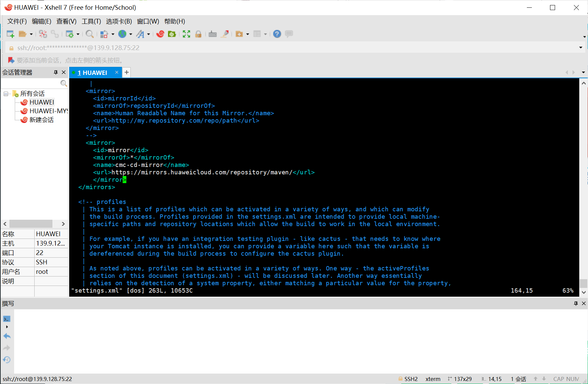Toggle pin on the compose pane

coord(576,303)
